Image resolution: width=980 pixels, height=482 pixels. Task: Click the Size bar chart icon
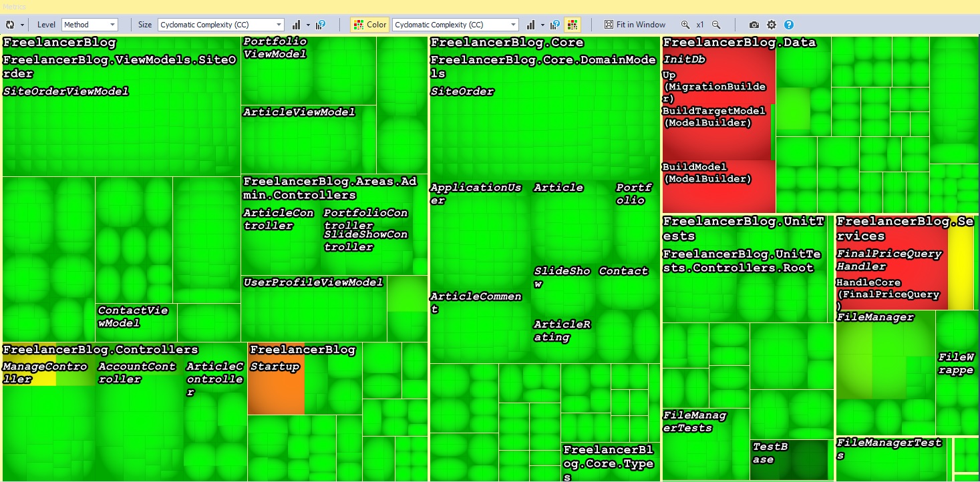pos(297,25)
